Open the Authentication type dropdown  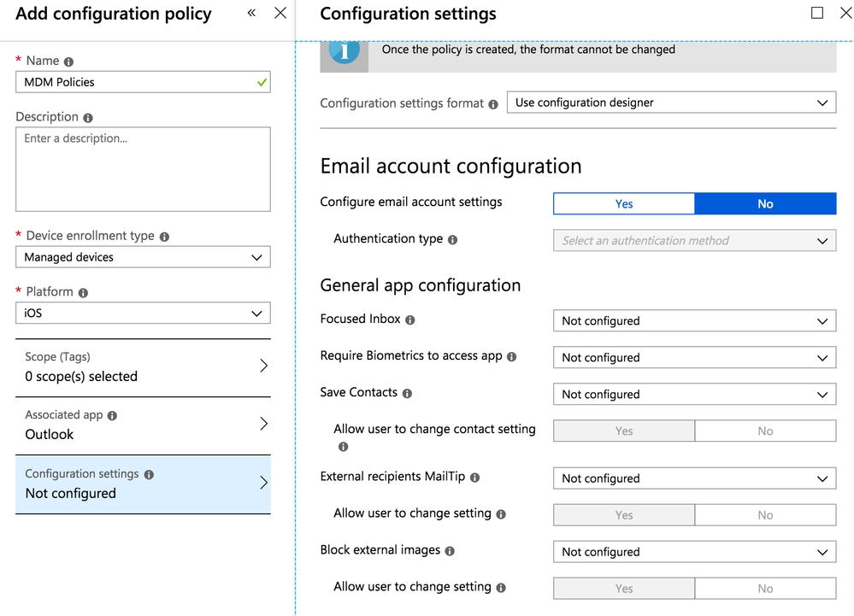tap(695, 241)
